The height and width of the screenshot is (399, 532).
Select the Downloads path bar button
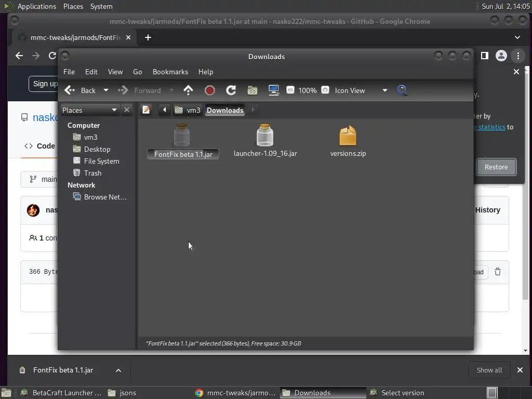[x=225, y=110]
